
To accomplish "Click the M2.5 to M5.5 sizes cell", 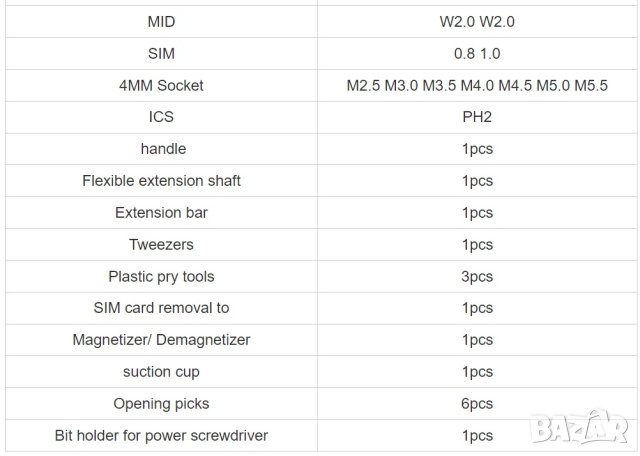I will click(477, 85).
